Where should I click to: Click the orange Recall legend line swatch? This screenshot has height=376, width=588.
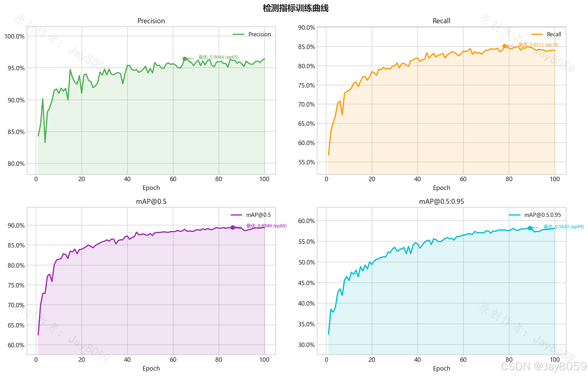(x=537, y=34)
